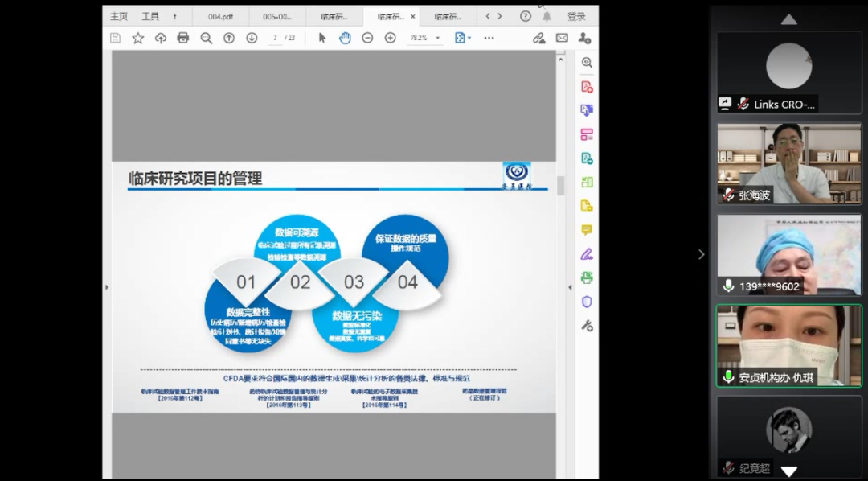Screen dimensions: 868x481
Task: Select 纪竞超 participant avatar tile
Action: click(789, 436)
